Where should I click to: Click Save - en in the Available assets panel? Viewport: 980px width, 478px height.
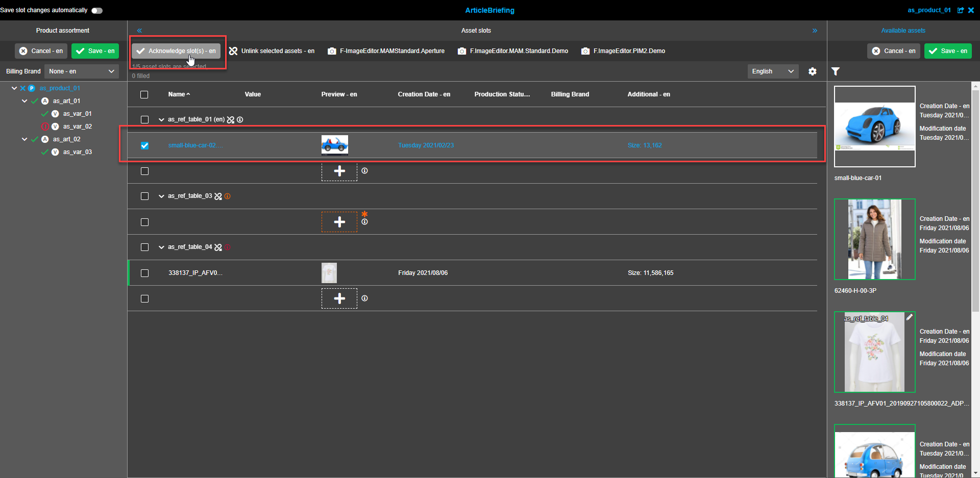(x=948, y=51)
